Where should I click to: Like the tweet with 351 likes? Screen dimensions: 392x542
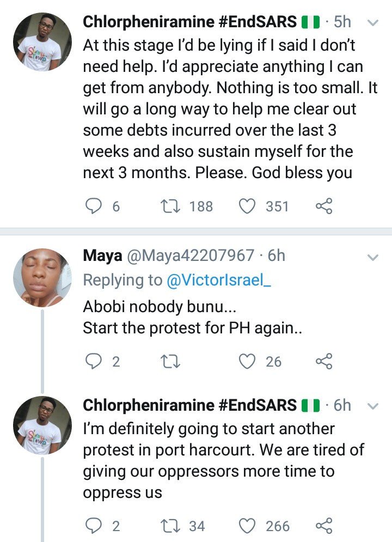point(247,206)
